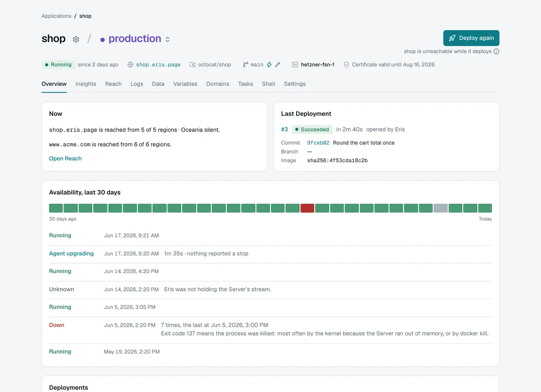Click the commit message Round the cart total once
Viewport: 541px width, 392px height.
[x=364, y=142]
